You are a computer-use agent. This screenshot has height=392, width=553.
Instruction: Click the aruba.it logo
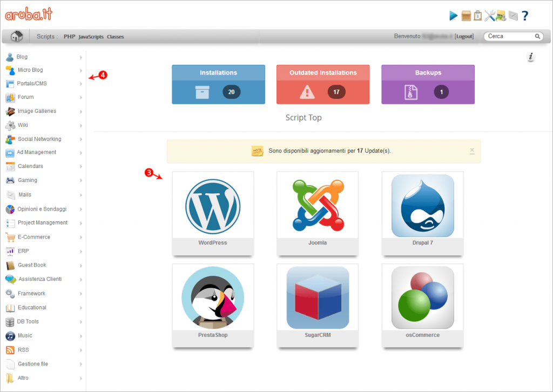(29, 14)
